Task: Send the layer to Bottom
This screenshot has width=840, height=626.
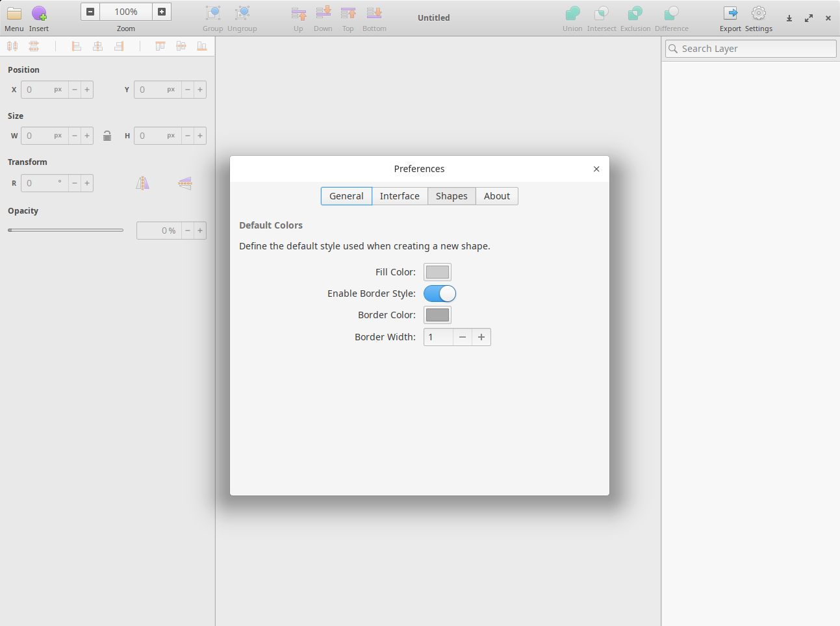Action: [374, 13]
